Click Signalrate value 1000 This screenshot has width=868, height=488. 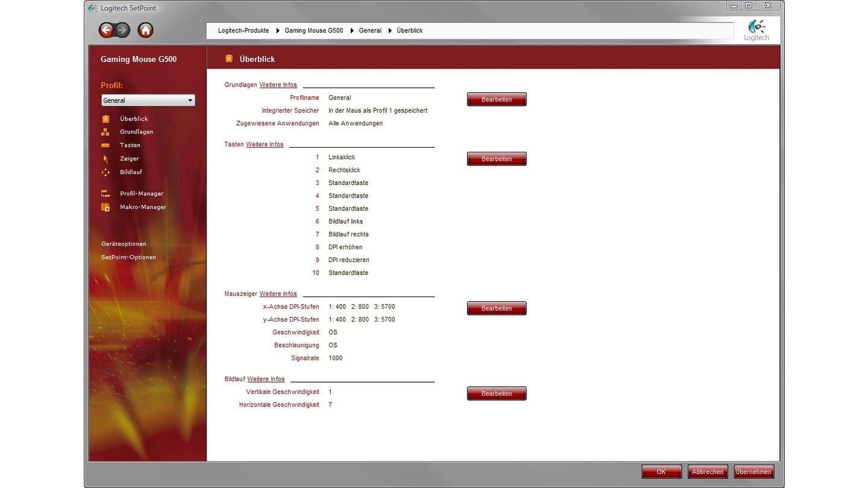(336, 358)
